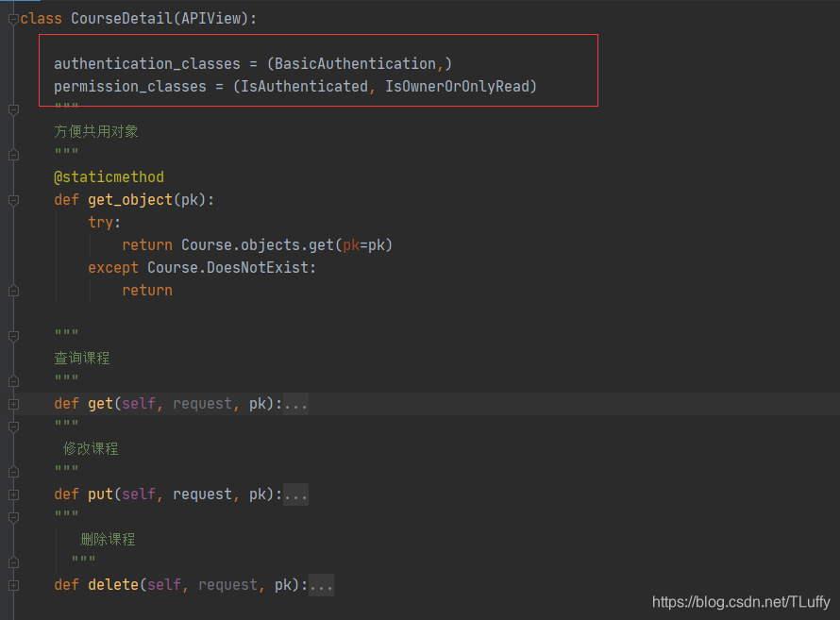Click the 'request' parameter of def get
Image resolution: width=840 pixels, height=620 pixels.
(203, 404)
